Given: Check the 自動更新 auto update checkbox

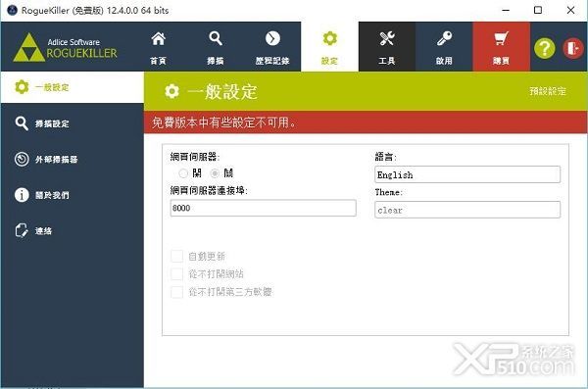Looking at the screenshot, I should [x=176, y=256].
